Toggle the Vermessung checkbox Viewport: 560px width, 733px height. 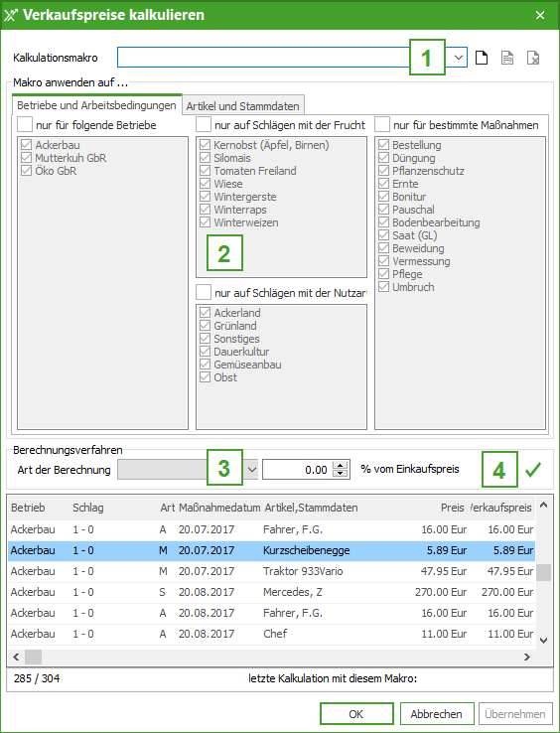[x=383, y=261]
